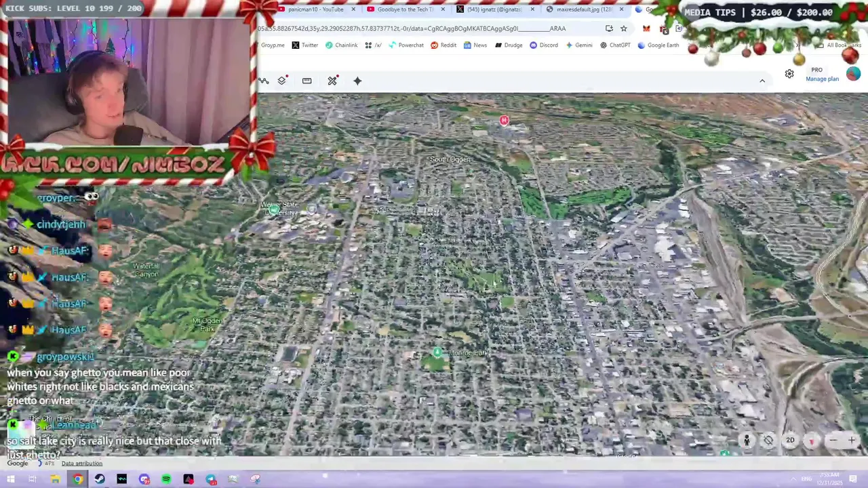Image resolution: width=868 pixels, height=488 pixels.
Task: Open the Windows Start menu
Action: click(x=11, y=479)
